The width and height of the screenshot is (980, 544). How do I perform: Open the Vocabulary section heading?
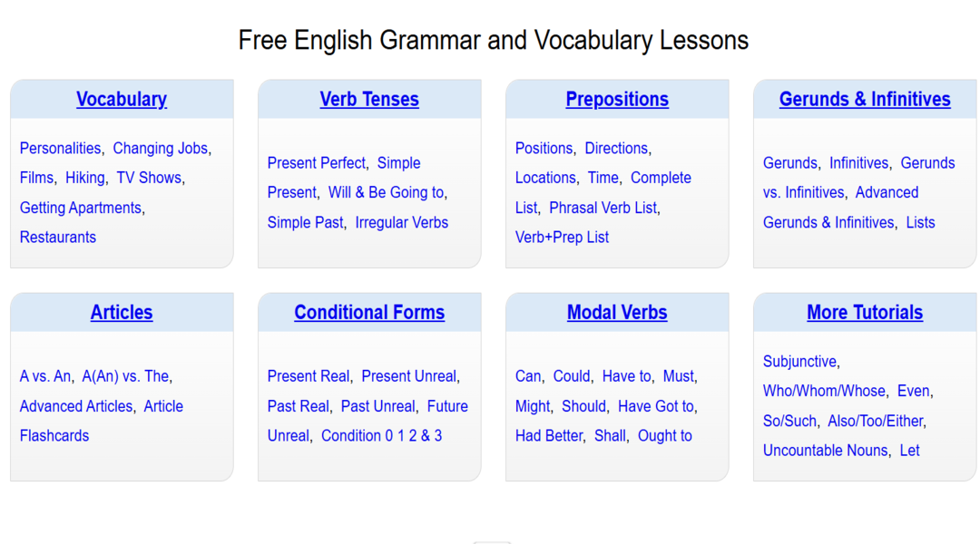122,99
